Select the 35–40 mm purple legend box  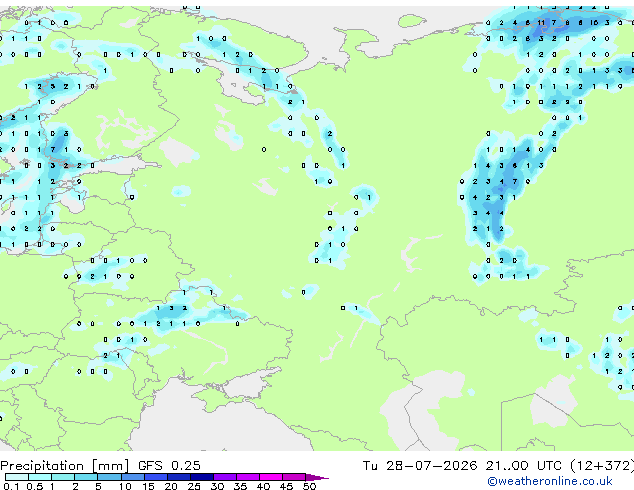[248, 477]
